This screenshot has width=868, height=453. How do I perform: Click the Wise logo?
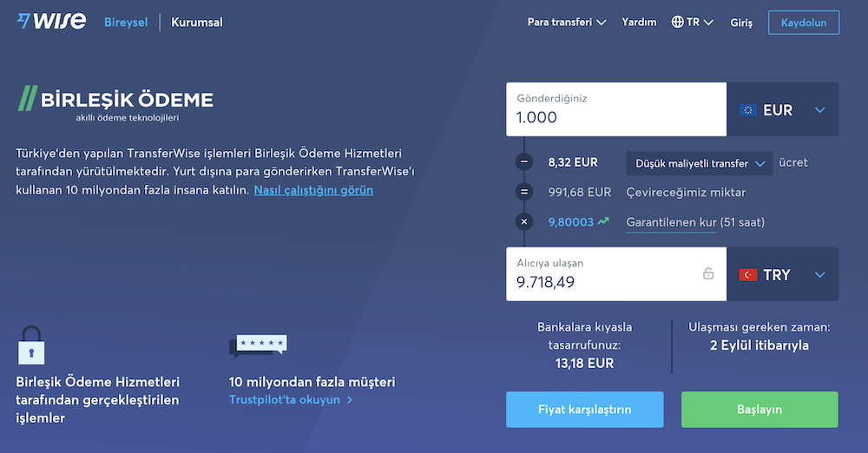click(51, 21)
